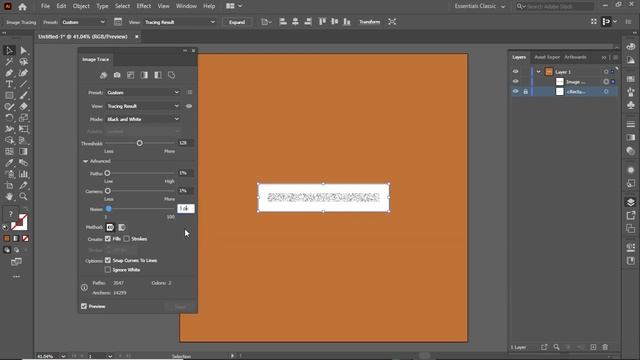Select the Eraser tool
Viewport: 640px width, 360px height.
point(24,107)
